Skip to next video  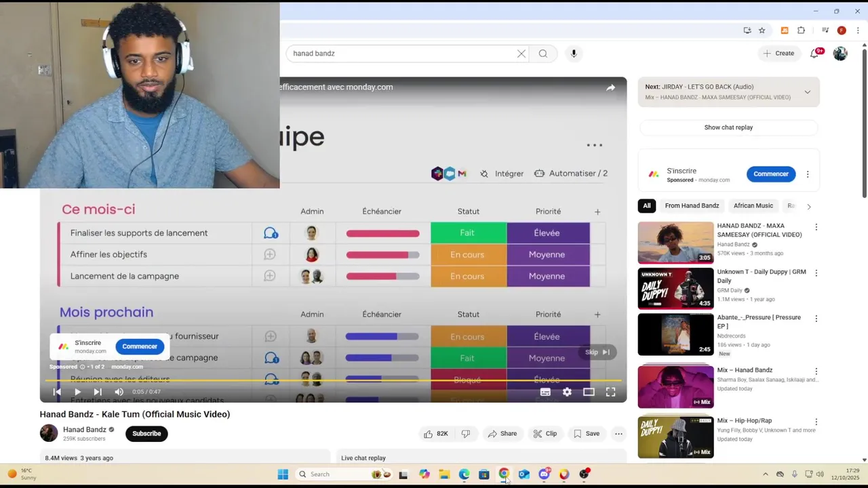pyautogui.click(x=98, y=392)
